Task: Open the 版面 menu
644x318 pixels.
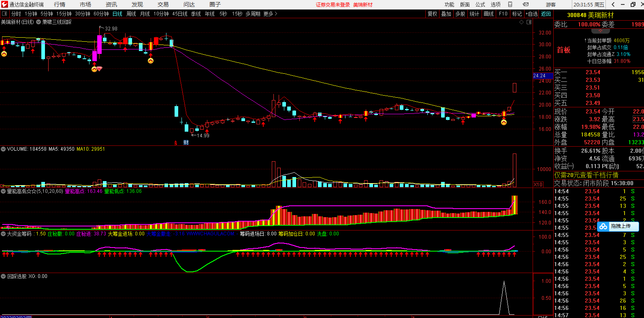Action: 465,4
